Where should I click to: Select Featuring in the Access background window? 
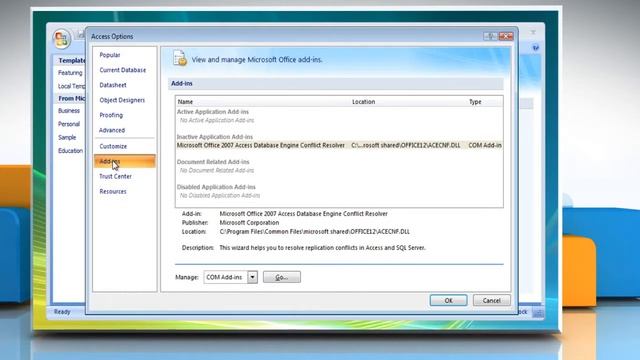click(x=70, y=73)
